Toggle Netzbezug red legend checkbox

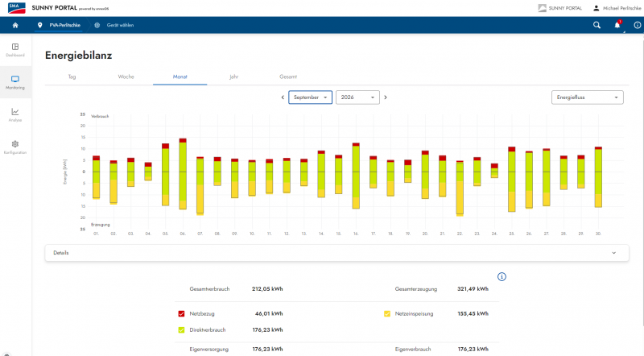(182, 313)
